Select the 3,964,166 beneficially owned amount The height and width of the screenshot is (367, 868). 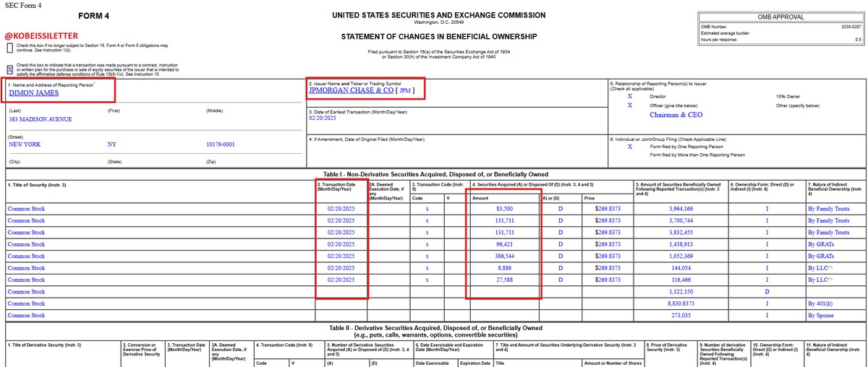click(700, 208)
